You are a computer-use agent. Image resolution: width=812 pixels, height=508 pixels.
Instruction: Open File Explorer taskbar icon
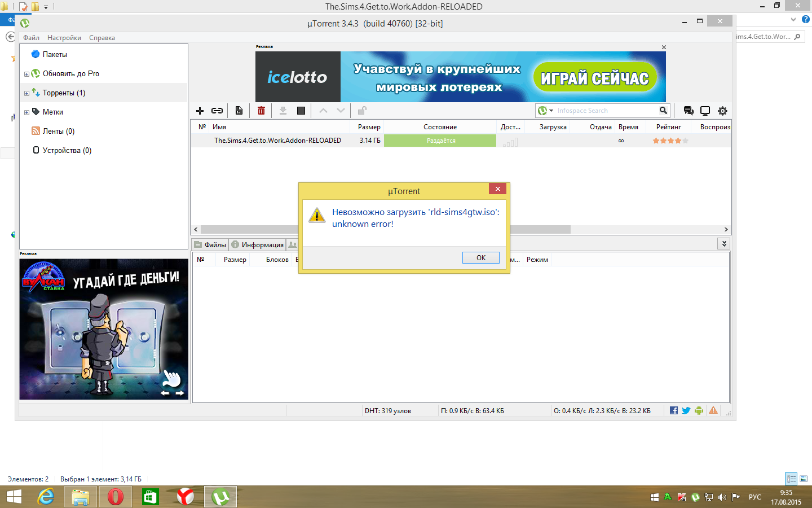(81, 497)
